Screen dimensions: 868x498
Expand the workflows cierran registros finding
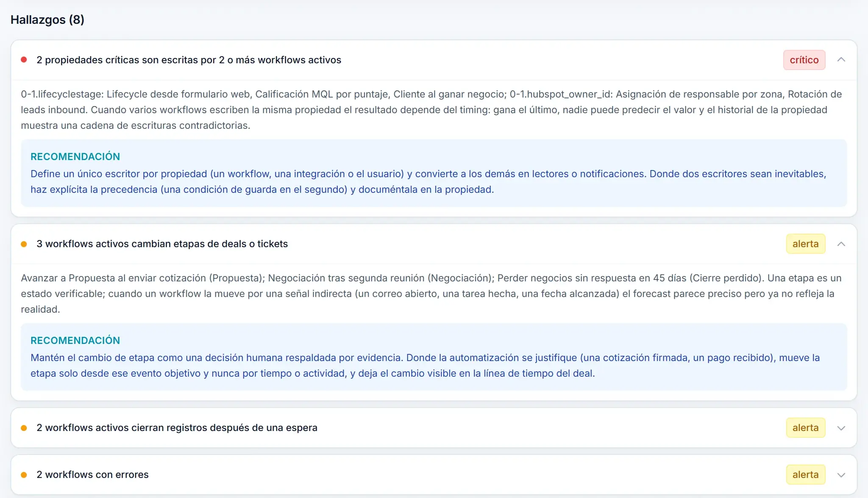[841, 428]
